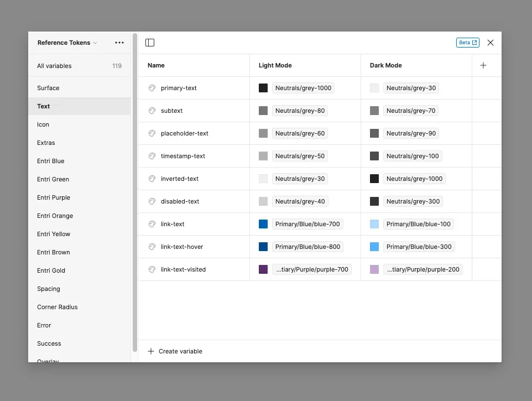This screenshot has height=401, width=532.
Task: Click the color type icon for subtext
Action: [152, 111]
